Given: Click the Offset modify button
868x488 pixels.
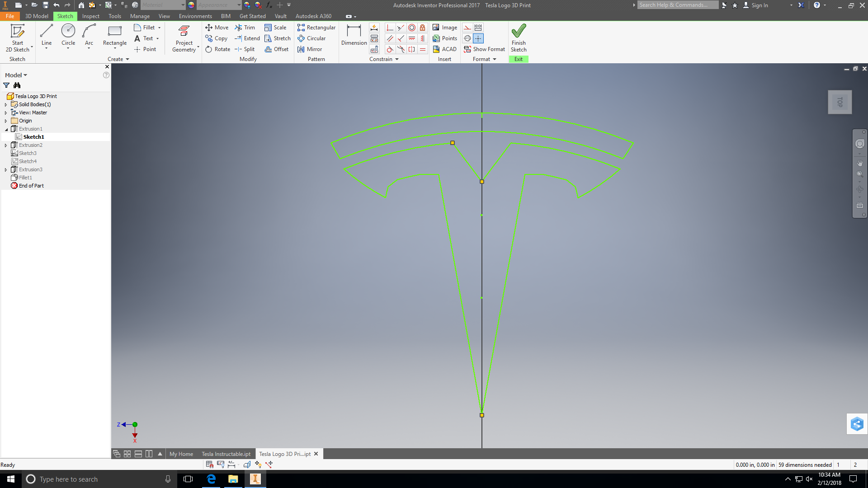Looking at the screenshot, I should tap(277, 49).
